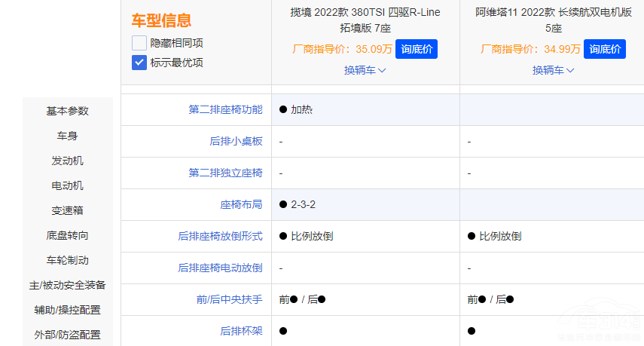644x346 pixels.
Task: Jump to 车身 section
Action: click(x=68, y=136)
